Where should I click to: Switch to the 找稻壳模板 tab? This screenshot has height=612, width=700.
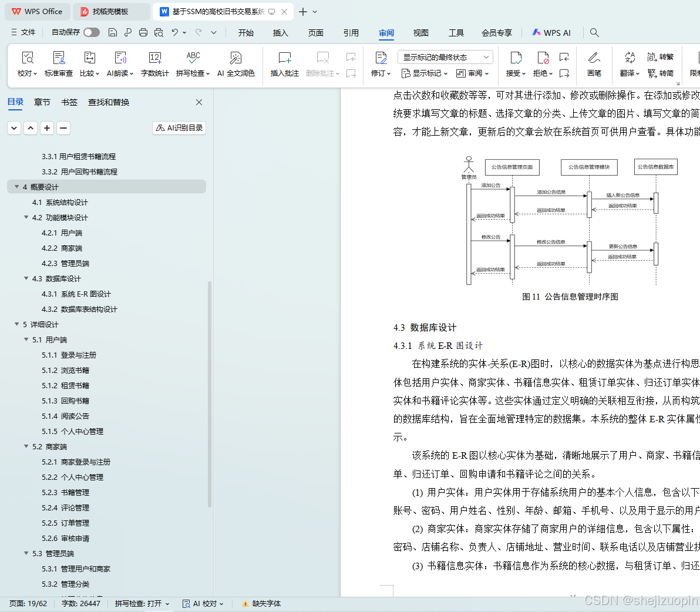click(111, 12)
